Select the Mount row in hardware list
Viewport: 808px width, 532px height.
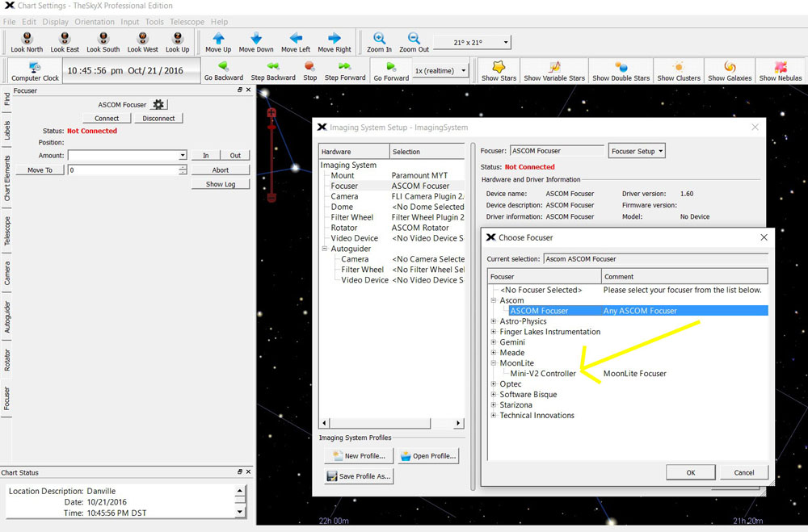click(x=392, y=176)
